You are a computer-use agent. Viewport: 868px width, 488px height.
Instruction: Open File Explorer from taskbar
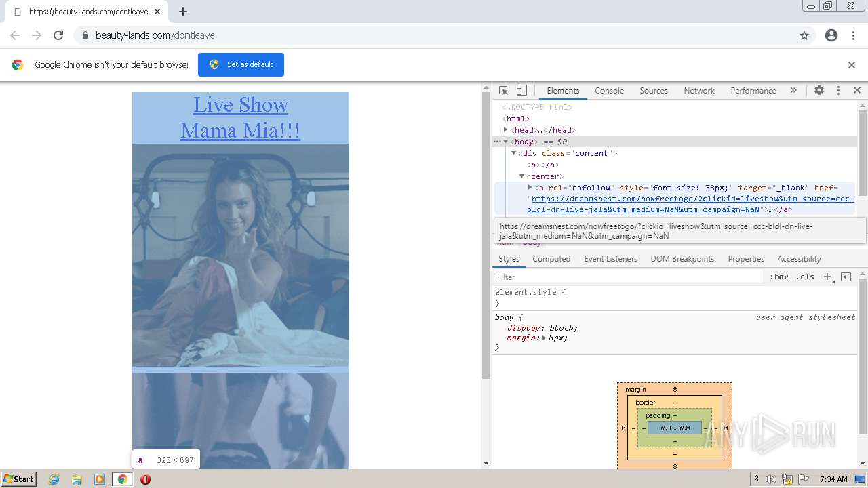[x=77, y=479]
